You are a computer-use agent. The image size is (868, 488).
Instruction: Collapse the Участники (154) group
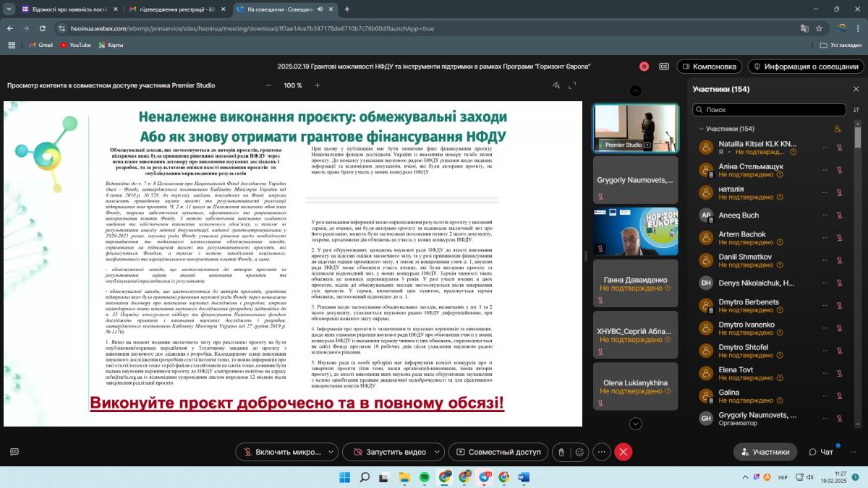click(x=700, y=129)
